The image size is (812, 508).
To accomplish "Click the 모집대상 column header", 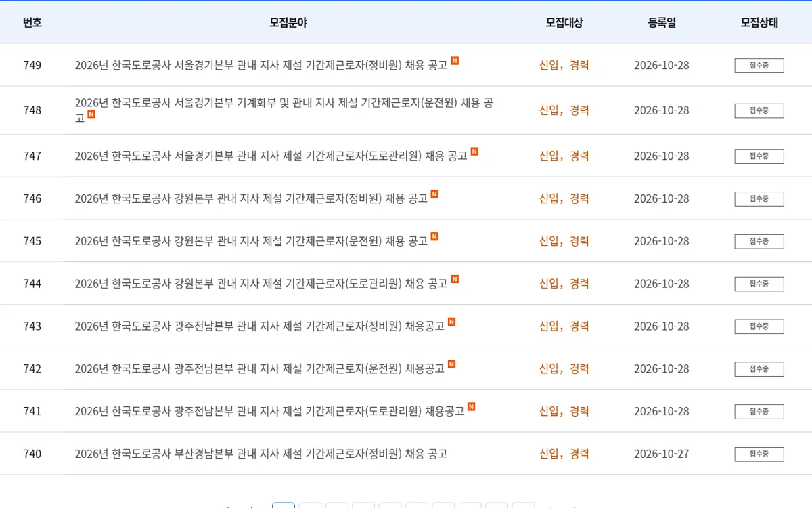I will coord(564,22).
